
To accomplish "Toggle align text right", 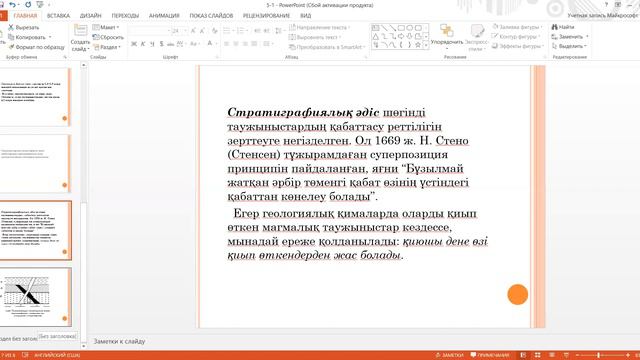I will point(245,44).
